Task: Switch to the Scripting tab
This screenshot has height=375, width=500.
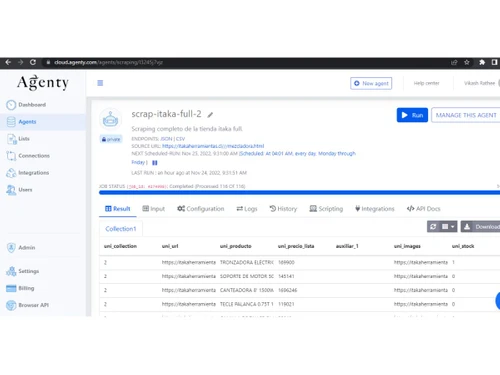Action: click(x=326, y=209)
